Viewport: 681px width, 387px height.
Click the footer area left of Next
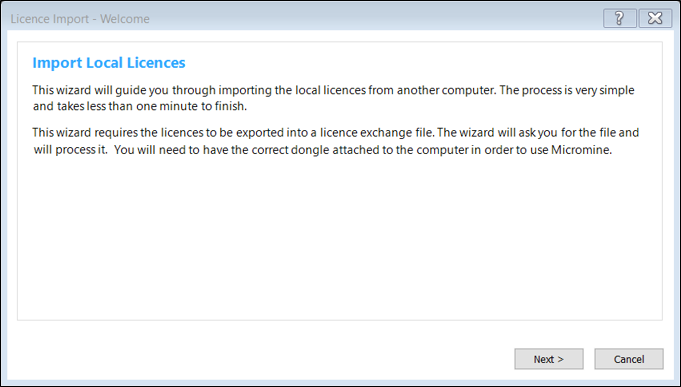coord(261,359)
